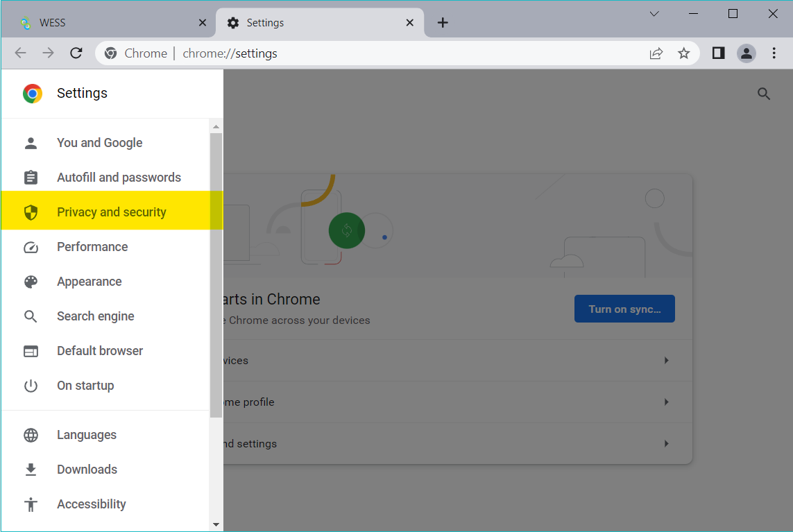Click the download arrow icon

point(31,470)
